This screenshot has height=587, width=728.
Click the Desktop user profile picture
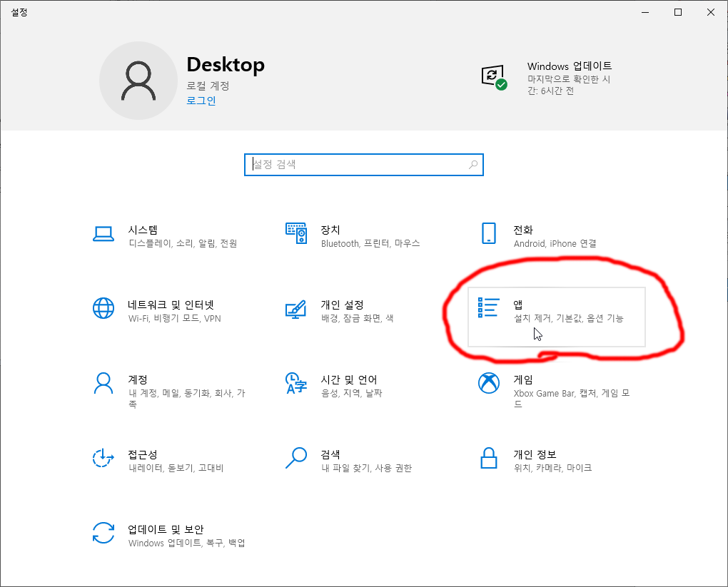138,81
